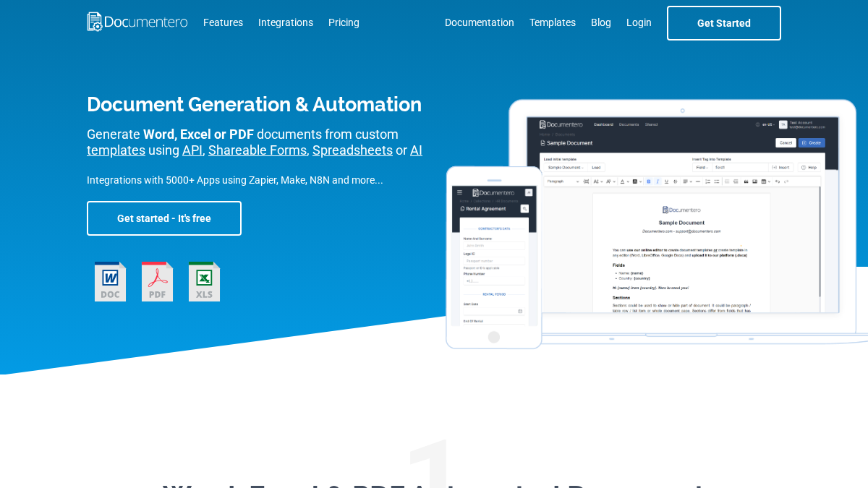
Task: Follow the underlined templates link
Action: point(116,150)
